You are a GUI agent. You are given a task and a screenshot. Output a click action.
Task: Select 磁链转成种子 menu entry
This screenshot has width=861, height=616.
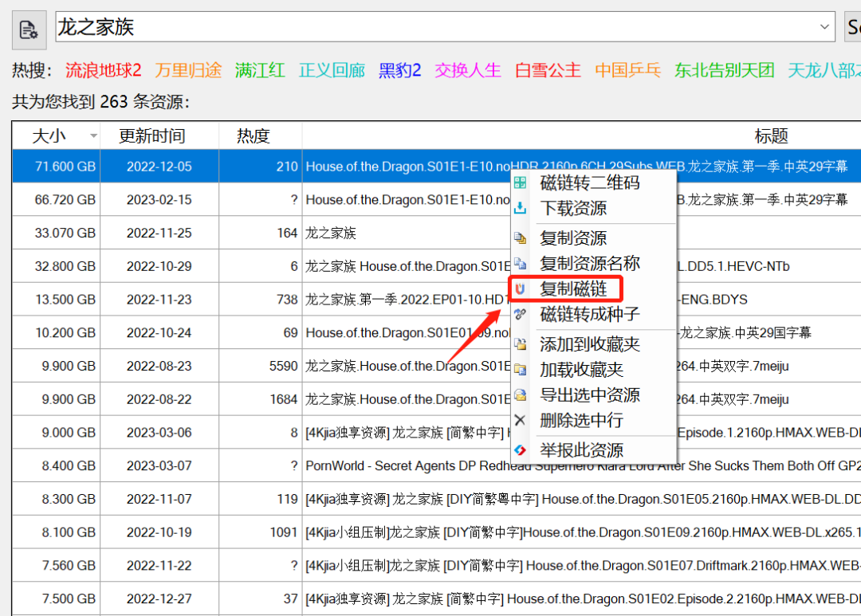tap(590, 314)
